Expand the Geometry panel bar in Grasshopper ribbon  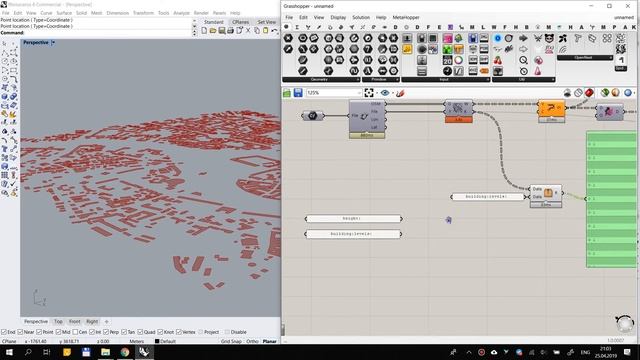[x=320, y=80]
